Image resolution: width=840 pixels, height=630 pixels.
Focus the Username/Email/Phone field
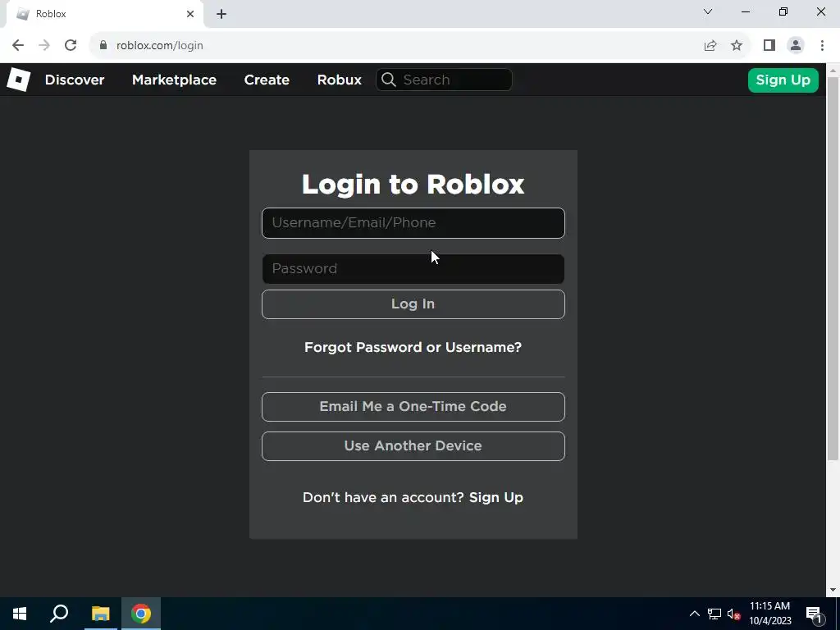coord(413,223)
